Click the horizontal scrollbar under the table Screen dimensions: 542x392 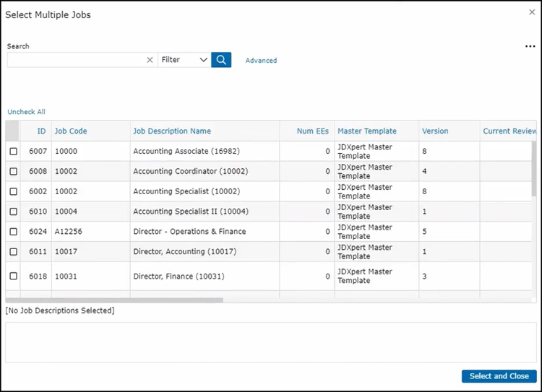(x=116, y=300)
